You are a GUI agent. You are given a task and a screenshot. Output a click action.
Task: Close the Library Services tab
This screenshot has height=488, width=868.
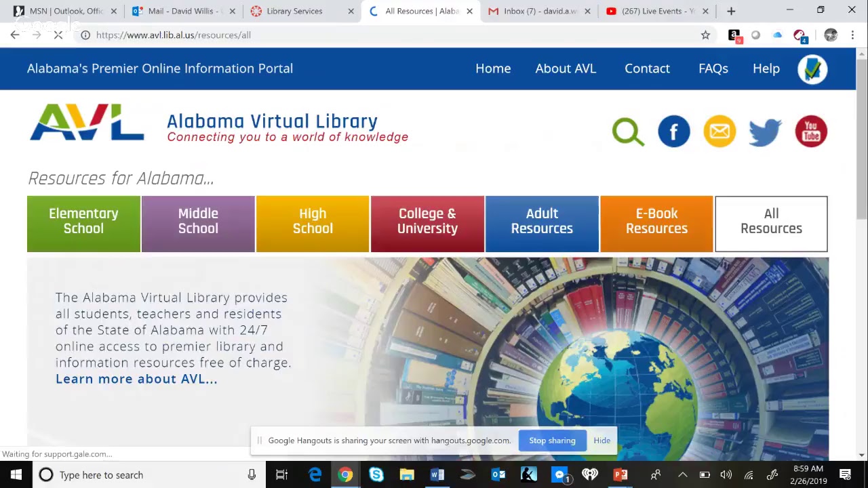click(x=351, y=11)
